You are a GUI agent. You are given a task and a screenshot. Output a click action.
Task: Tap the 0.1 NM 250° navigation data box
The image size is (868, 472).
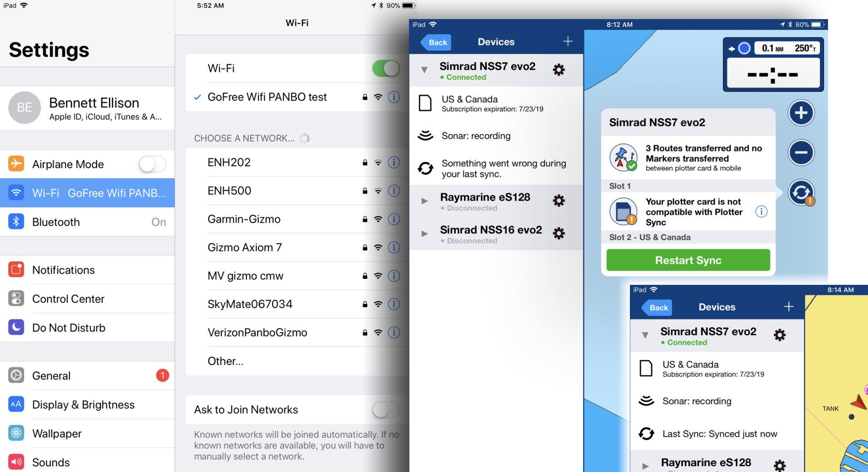773,65
